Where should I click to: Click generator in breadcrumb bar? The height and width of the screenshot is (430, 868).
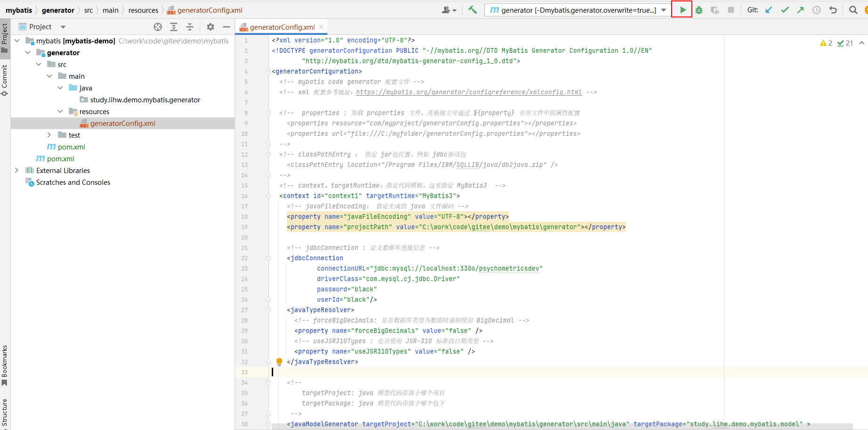click(58, 10)
